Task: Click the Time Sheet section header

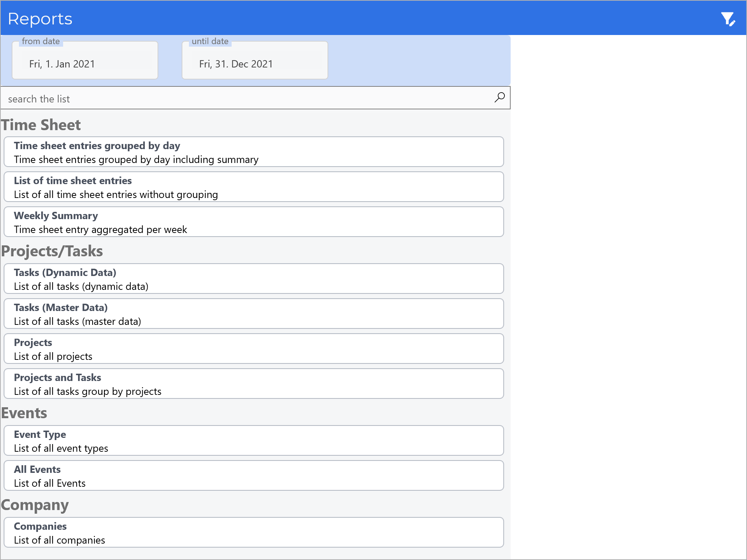Action: click(41, 125)
